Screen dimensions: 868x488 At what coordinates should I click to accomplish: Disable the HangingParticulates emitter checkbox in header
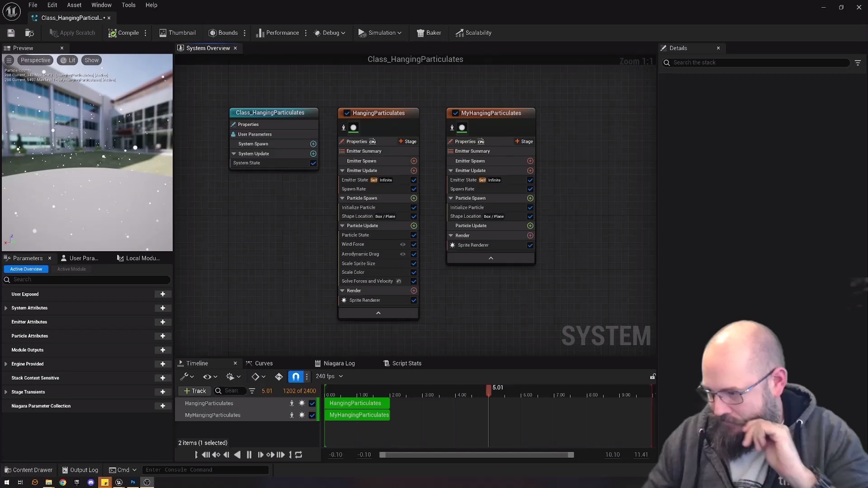pos(347,113)
